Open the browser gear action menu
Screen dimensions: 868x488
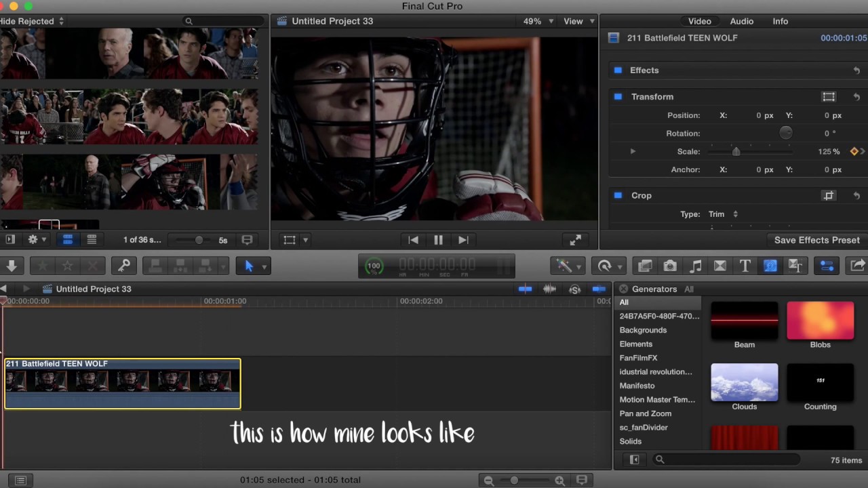pyautogui.click(x=37, y=240)
